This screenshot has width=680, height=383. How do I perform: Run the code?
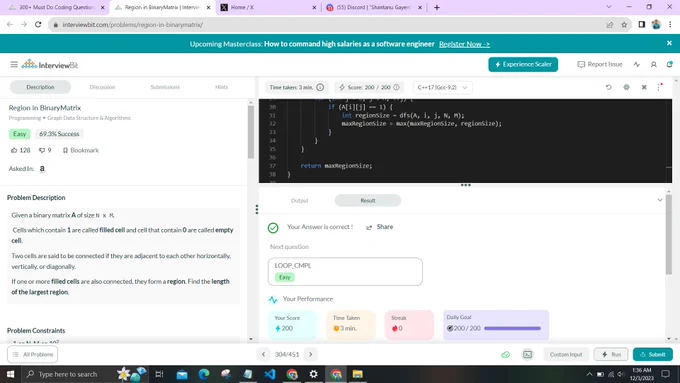point(611,354)
